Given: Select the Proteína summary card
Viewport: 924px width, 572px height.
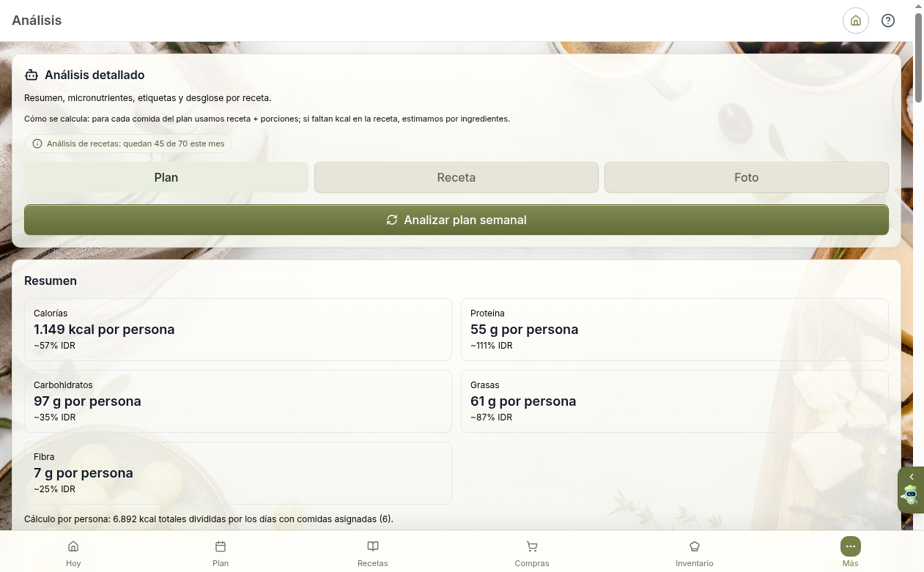Looking at the screenshot, I should [675, 330].
